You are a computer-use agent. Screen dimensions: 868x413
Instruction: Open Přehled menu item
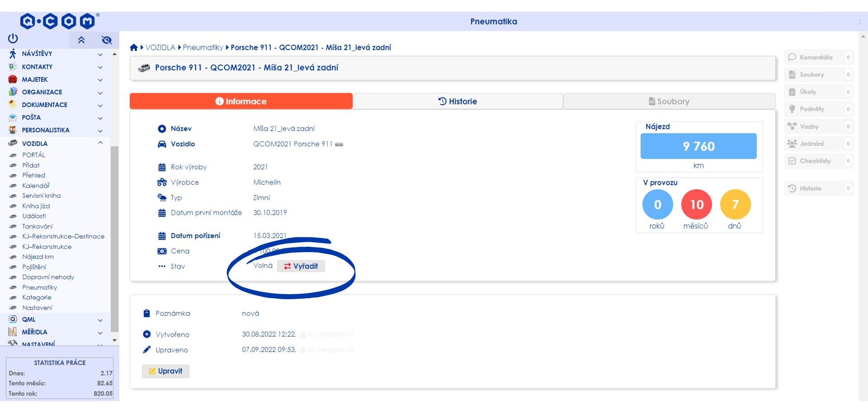tap(33, 175)
